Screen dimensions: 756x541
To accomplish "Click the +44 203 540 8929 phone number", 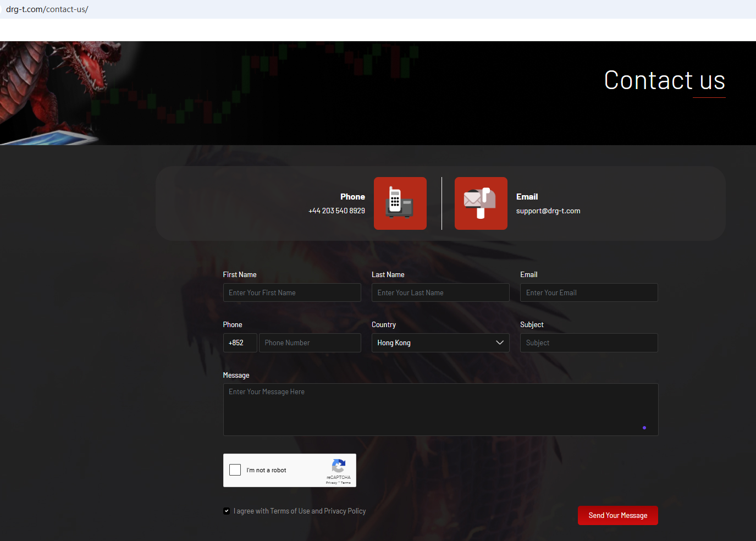I will (x=336, y=211).
